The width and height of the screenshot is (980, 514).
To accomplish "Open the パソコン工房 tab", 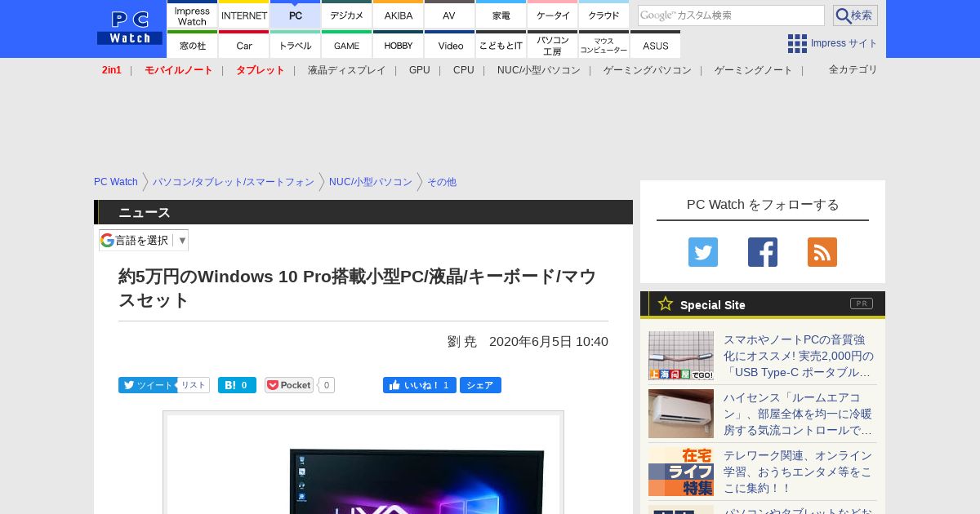I will point(553,44).
